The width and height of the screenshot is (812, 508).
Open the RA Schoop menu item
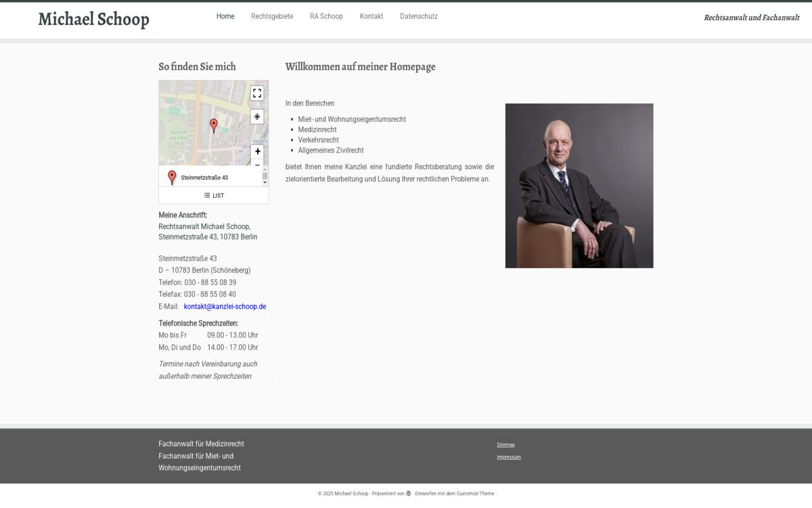pos(326,16)
